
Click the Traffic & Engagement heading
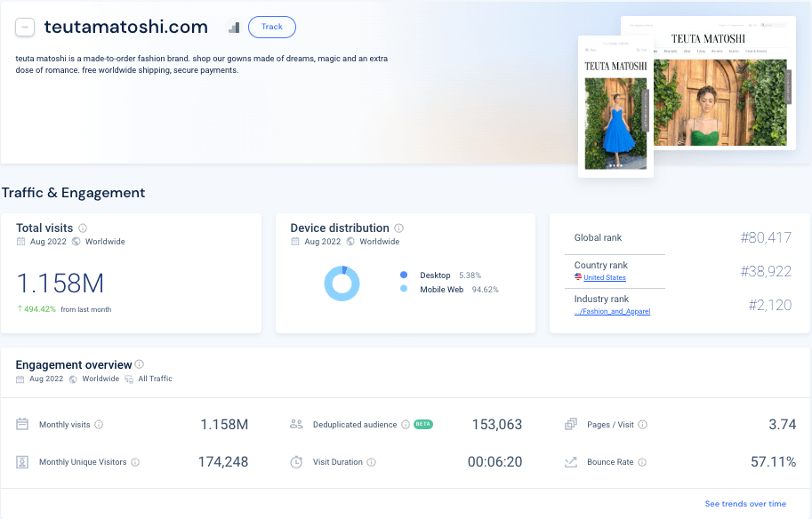pyautogui.click(x=74, y=193)
